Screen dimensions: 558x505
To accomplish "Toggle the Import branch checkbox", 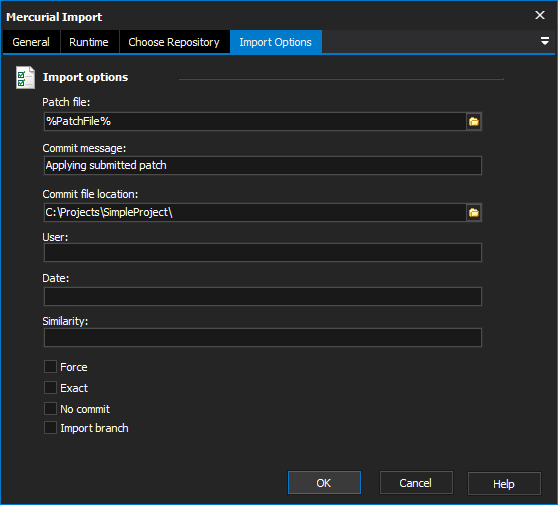I will click(x=50, y=428).
